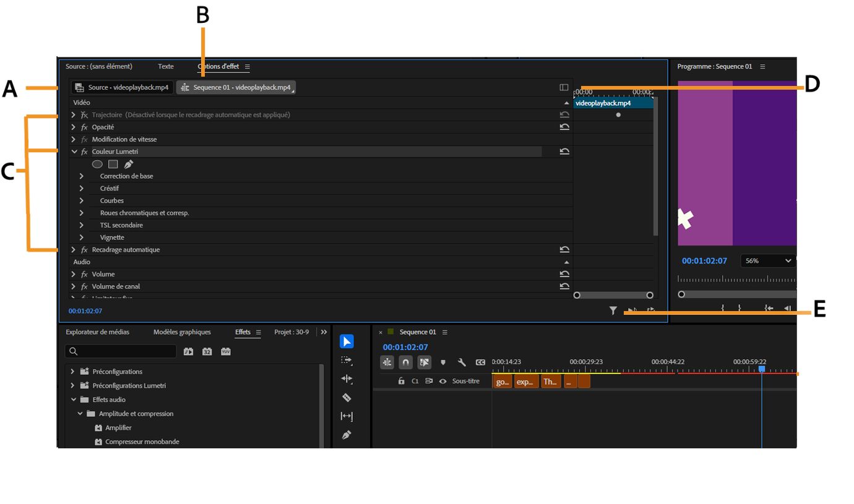Switch to the Modèles graphiques tab
Image resolution: width=854 pixels, height=504 pixels.
(182, 332)
